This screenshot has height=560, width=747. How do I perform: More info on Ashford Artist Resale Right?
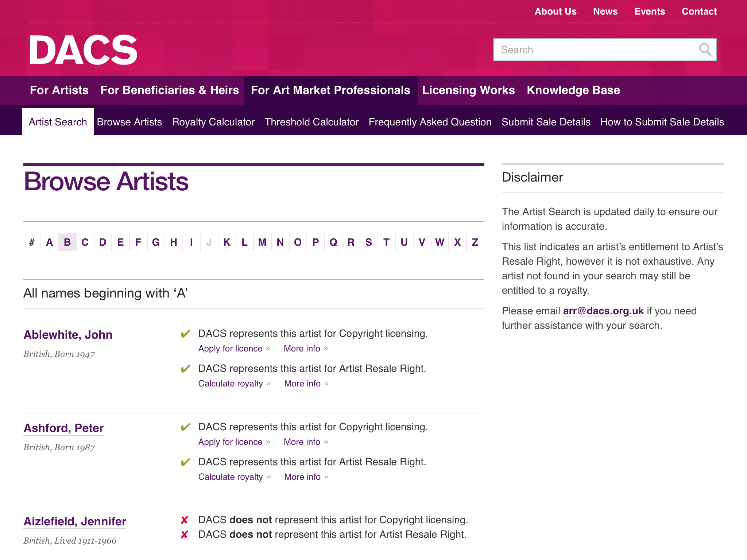[x=306, y=477]
